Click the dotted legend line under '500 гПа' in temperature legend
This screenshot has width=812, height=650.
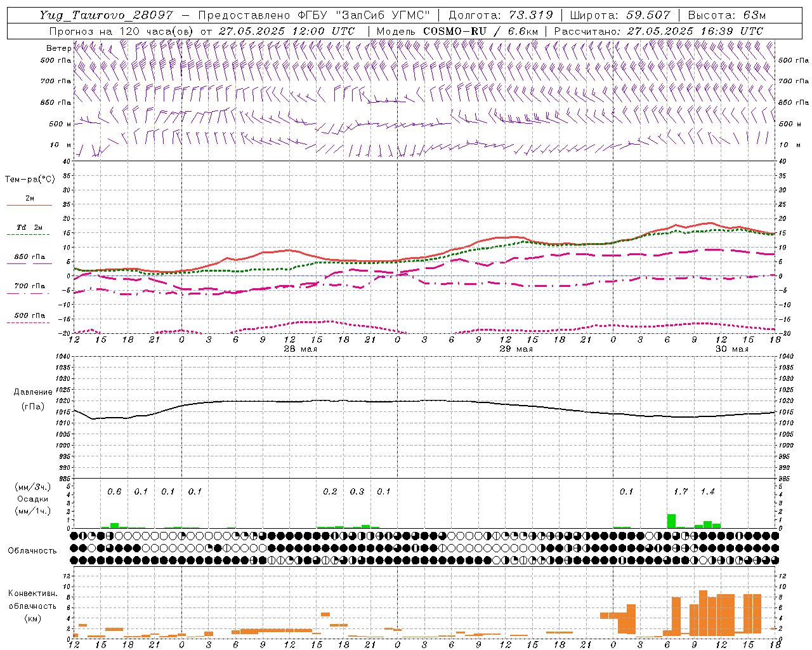tap(28, 322)
